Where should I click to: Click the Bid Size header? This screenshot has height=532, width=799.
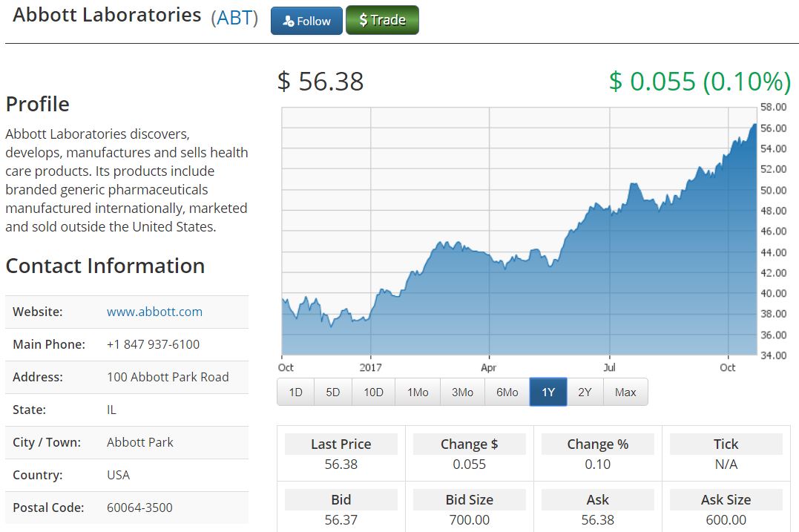pyautogui.click(x=470, y=499)
